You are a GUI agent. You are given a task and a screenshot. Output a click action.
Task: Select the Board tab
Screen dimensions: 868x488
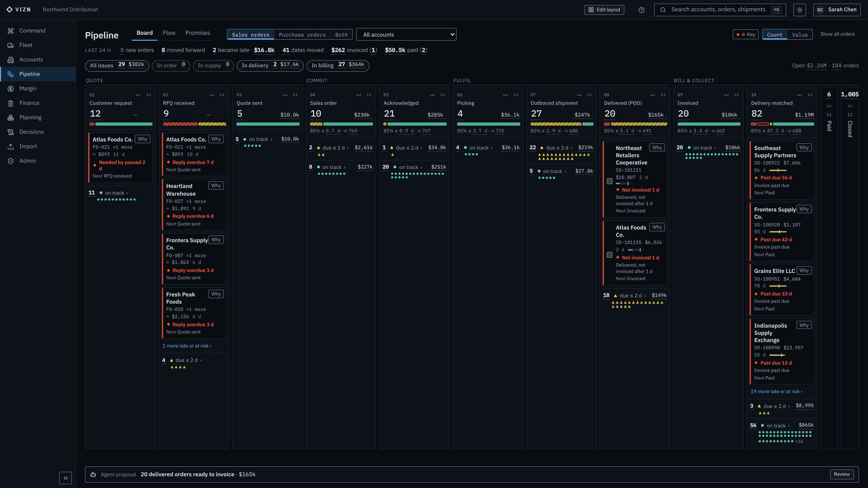point(145,33)
